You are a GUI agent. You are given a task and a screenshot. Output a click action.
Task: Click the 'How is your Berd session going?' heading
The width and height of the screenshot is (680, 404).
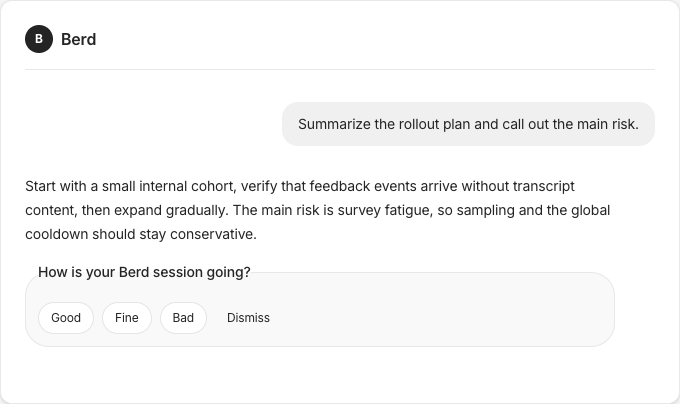coord(144,272)
